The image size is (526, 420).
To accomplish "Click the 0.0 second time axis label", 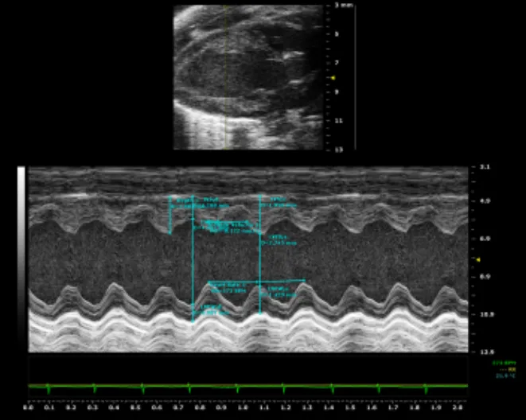I will click(29, 406).
